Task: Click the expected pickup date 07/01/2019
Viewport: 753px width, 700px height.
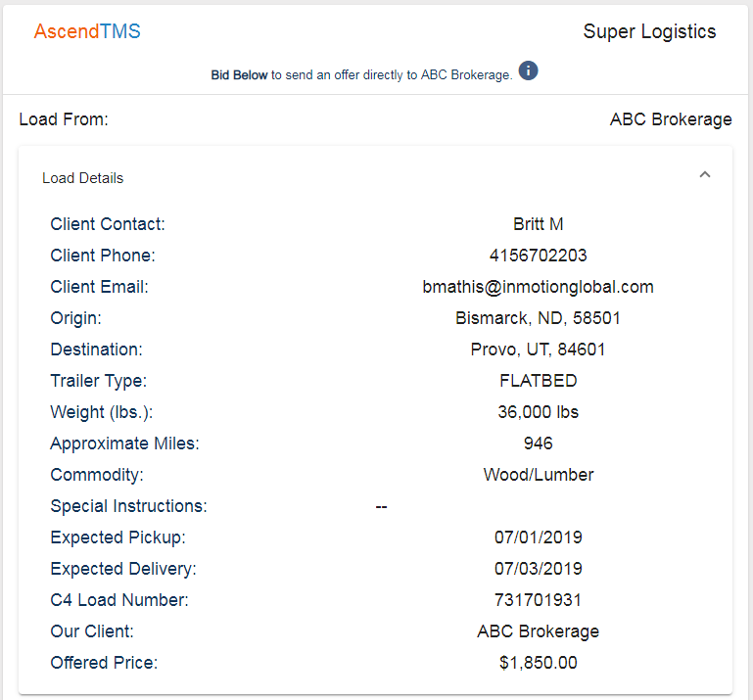Action: (538, 537)
